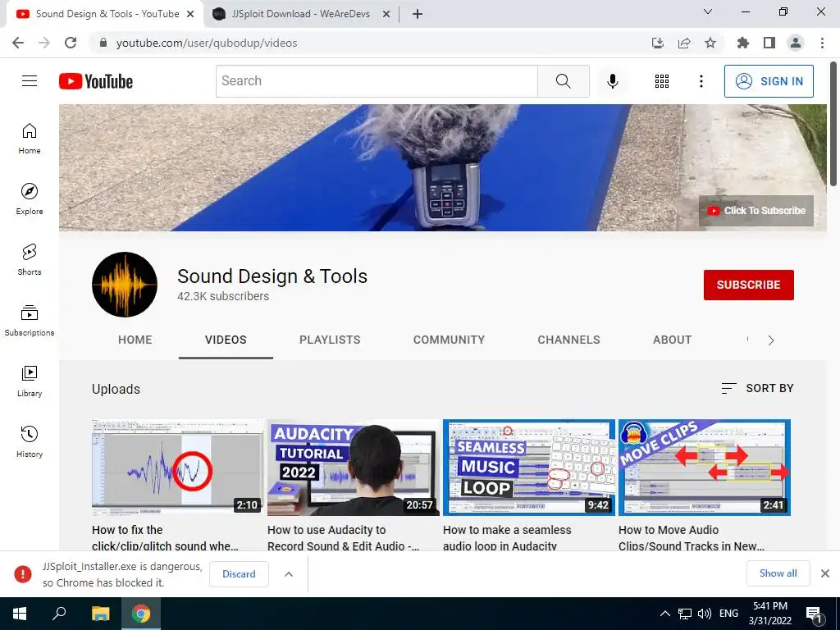Click the SIGN IN button
Viewport: 840px width, 630px height.
pos(769,81)
